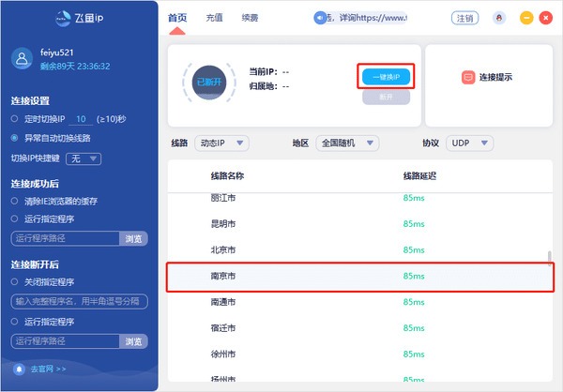The width and height of the screenshot is (563, 392).
Task: Click the 注销 logout button
Action: [x=465, y=18]
